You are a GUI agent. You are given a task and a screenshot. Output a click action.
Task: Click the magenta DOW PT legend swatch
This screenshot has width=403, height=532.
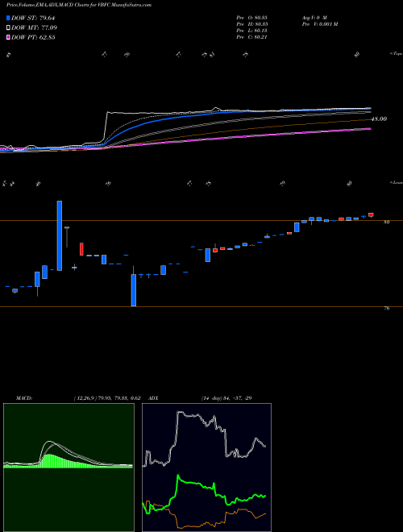[x=8, y=37]
